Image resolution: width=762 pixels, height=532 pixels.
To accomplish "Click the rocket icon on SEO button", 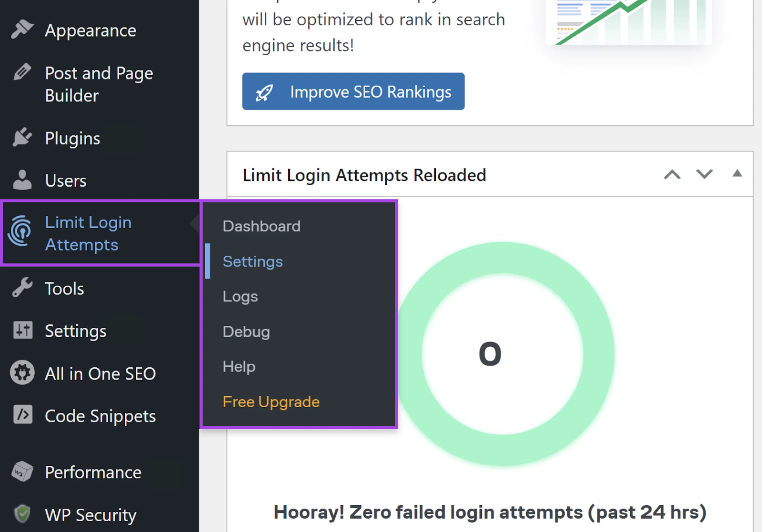I will coord(264,92).
